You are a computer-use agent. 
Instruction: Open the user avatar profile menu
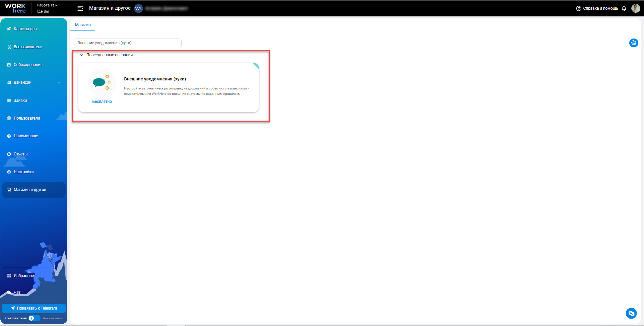coord(636,8)
